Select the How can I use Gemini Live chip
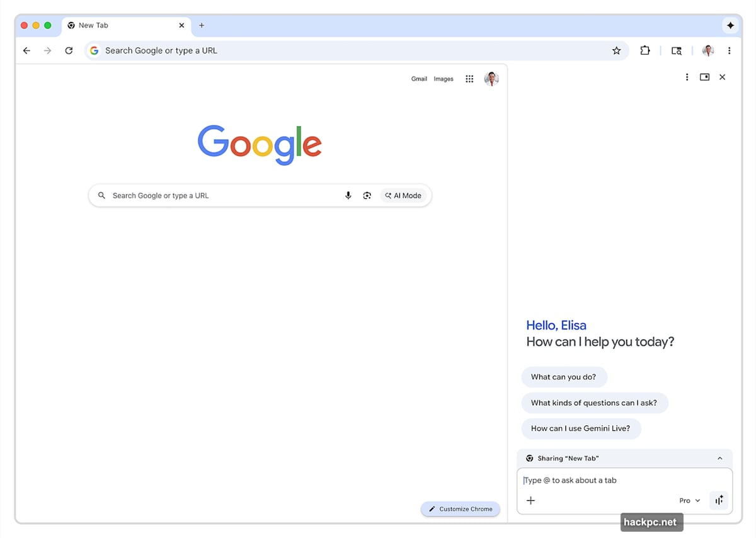 [581, 428]
